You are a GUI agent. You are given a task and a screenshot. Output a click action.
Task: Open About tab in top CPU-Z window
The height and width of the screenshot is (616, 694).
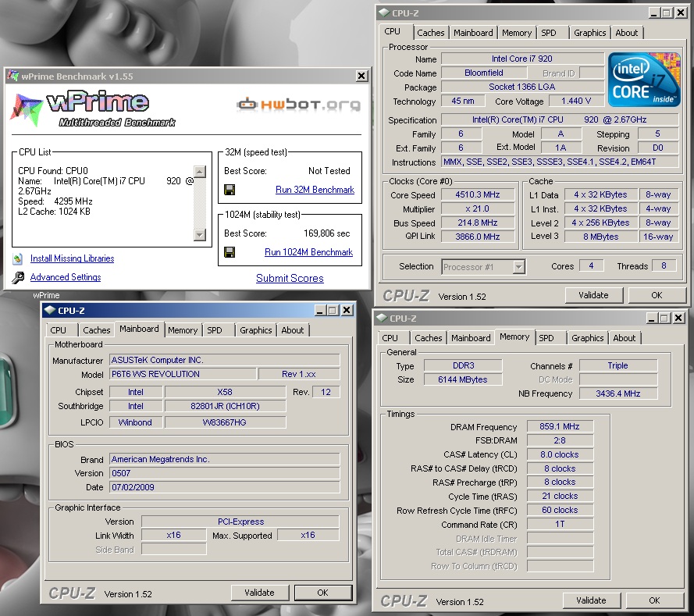(627, 33)
